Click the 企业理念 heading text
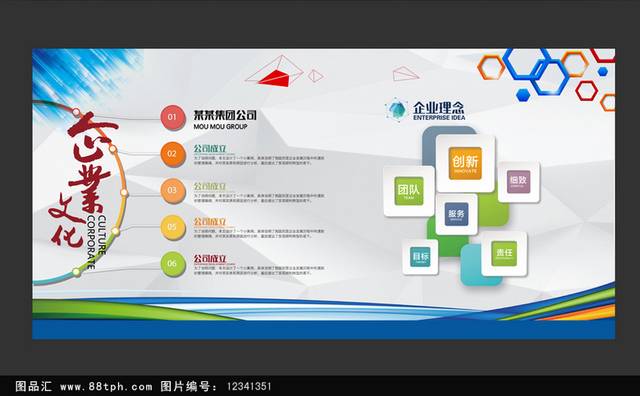The width and height of the screenshot is (640, 396). [439, 108]
